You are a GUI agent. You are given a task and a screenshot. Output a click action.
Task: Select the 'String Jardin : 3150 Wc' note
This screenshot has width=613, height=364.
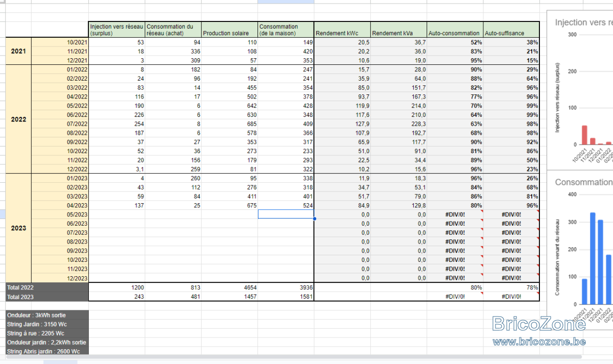click(47, 324)
